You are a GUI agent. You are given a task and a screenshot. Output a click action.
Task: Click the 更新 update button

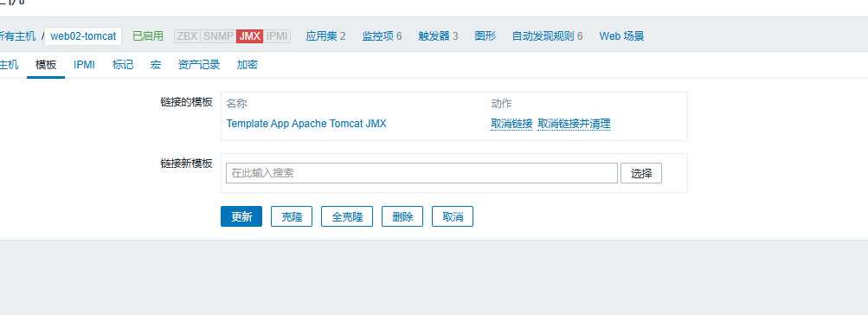(x=241, y=216)
